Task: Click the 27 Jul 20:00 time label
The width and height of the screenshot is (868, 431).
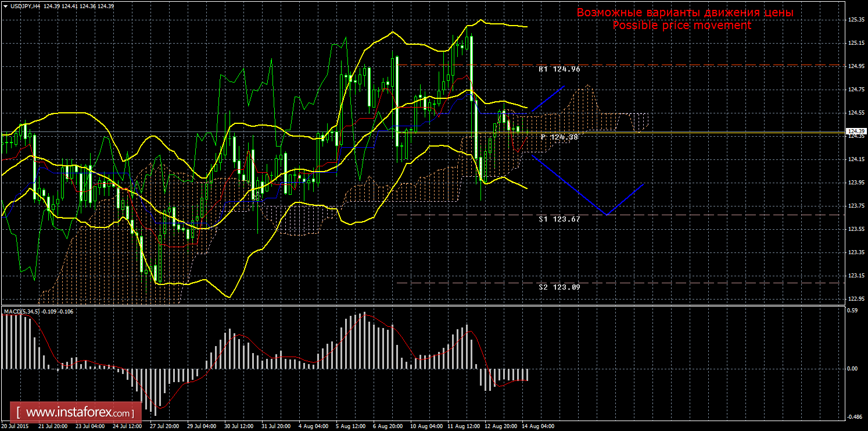Action: point(164,426)
